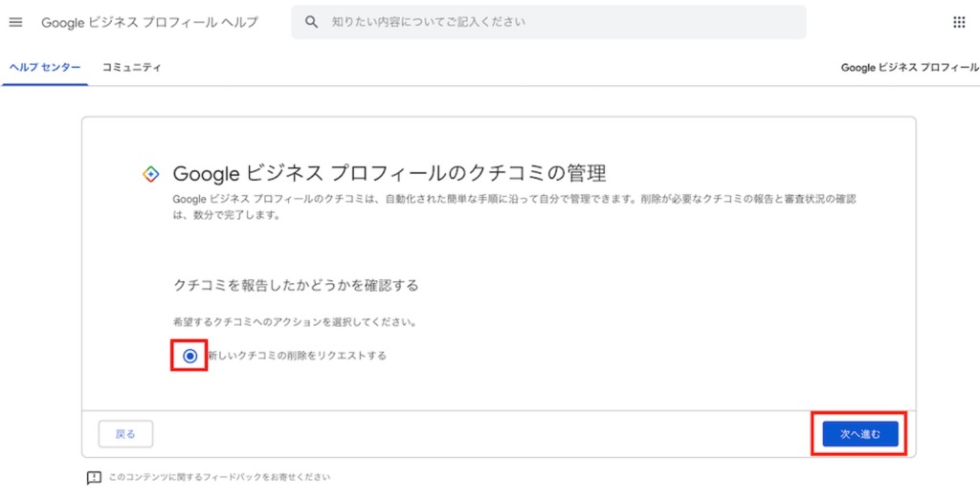Image resolution: width=980 pixels, height=501 pixels.
Task: Select the 新しいクチコミの削除をリクエストする radio button
Action: tap(190, 356)
